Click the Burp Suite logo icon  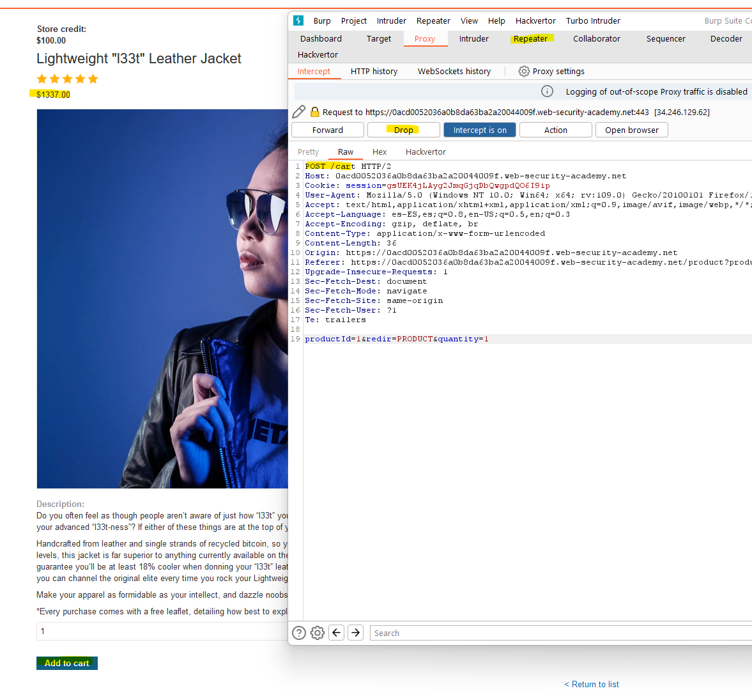(298, 20)
